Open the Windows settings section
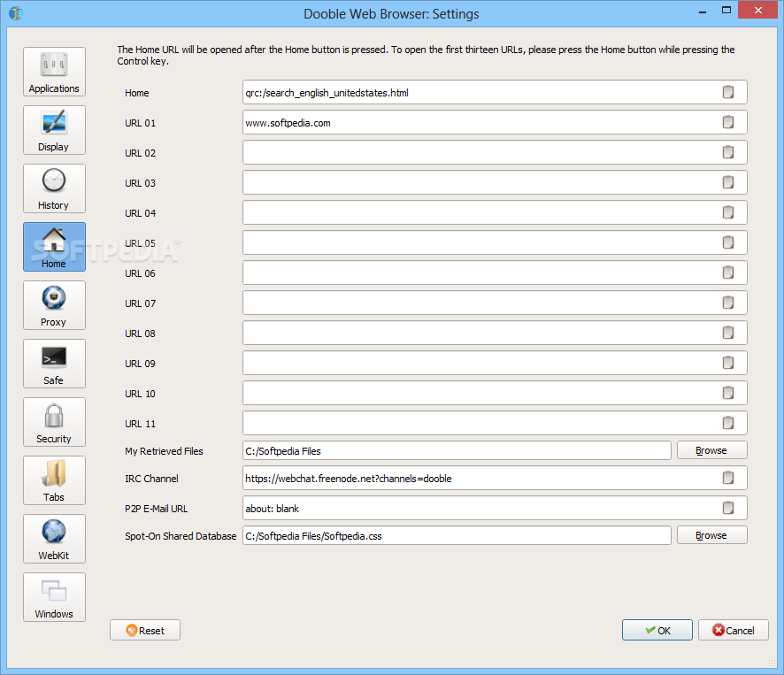This screenshot has width=784, height=675. [54, 597]
